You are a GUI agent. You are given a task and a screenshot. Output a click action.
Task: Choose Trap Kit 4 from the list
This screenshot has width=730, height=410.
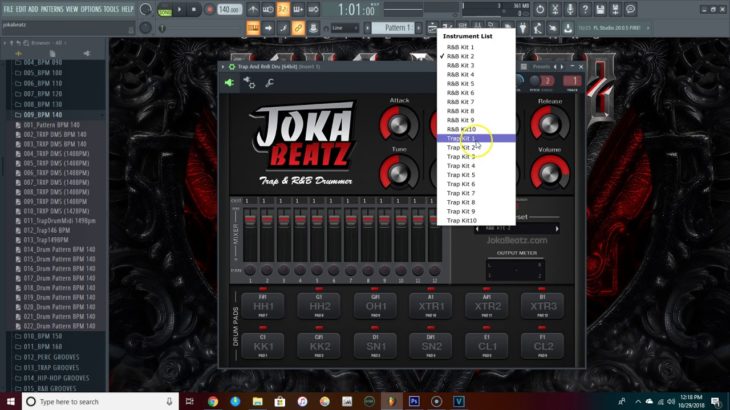coord(476,166)
